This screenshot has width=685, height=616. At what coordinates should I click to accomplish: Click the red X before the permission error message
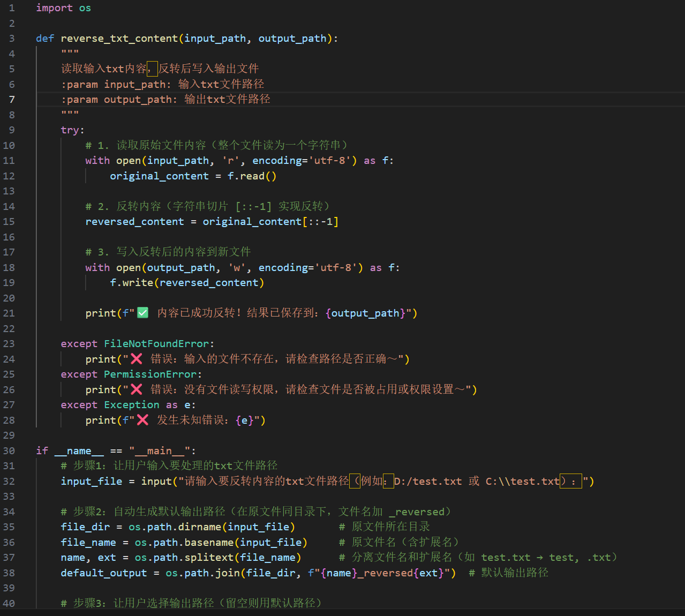coord(137,389)
